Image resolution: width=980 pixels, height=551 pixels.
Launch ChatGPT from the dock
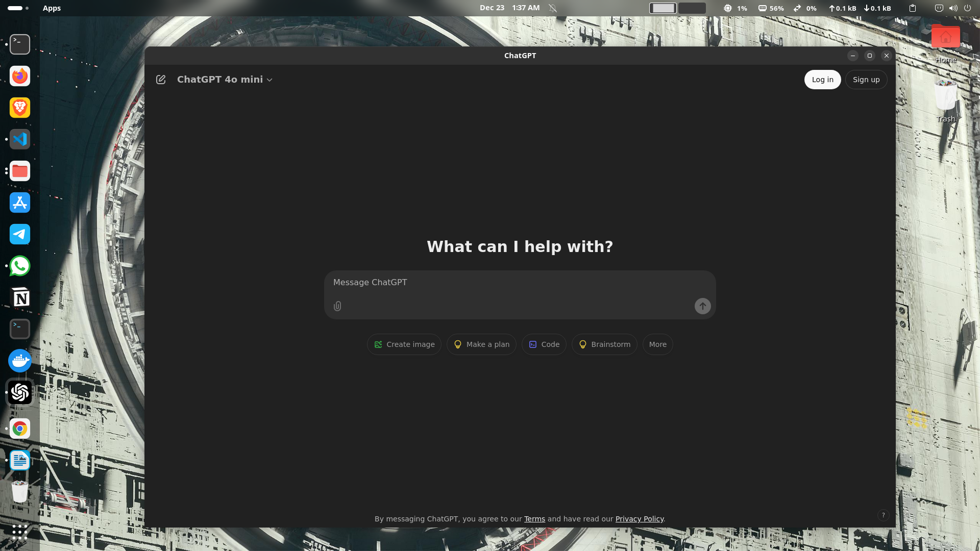(x=19, y=392)
